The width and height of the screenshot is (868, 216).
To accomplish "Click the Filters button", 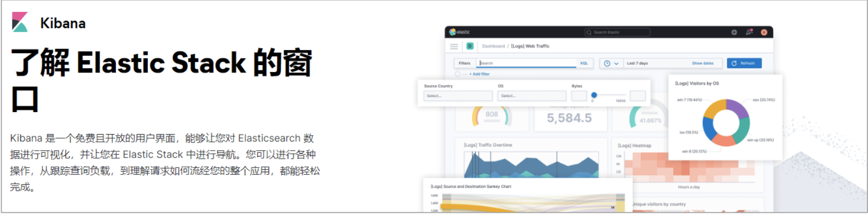I will (x=464, y=63).
